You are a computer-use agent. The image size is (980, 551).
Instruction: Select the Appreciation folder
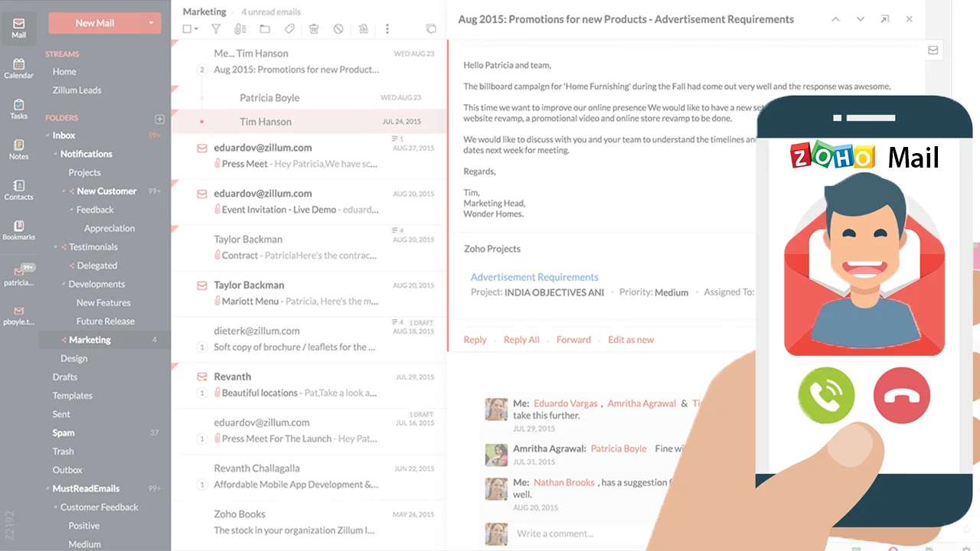pos(109,228)
